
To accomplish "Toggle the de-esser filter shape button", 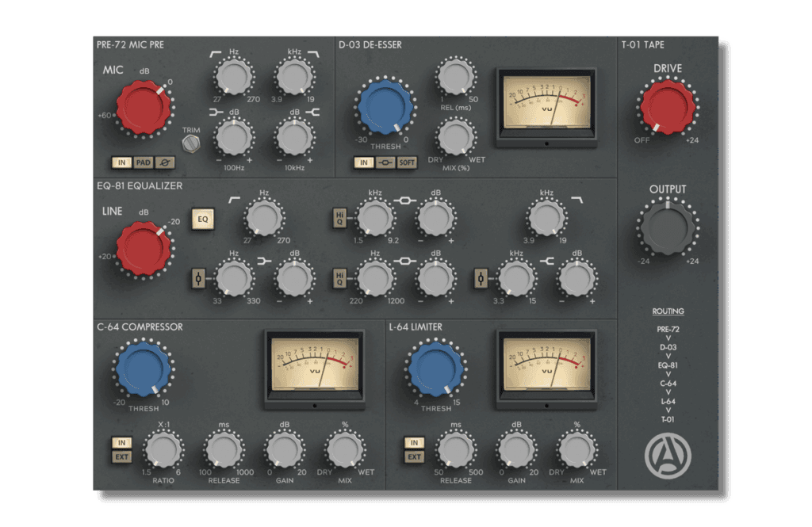I will pos(385,162).
